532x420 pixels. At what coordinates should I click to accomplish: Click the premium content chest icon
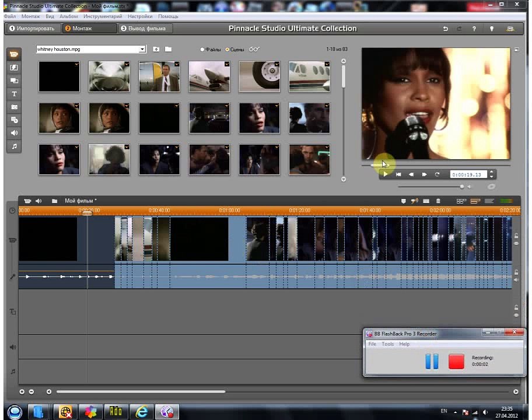pyautogui.click(x=510, y=29)
